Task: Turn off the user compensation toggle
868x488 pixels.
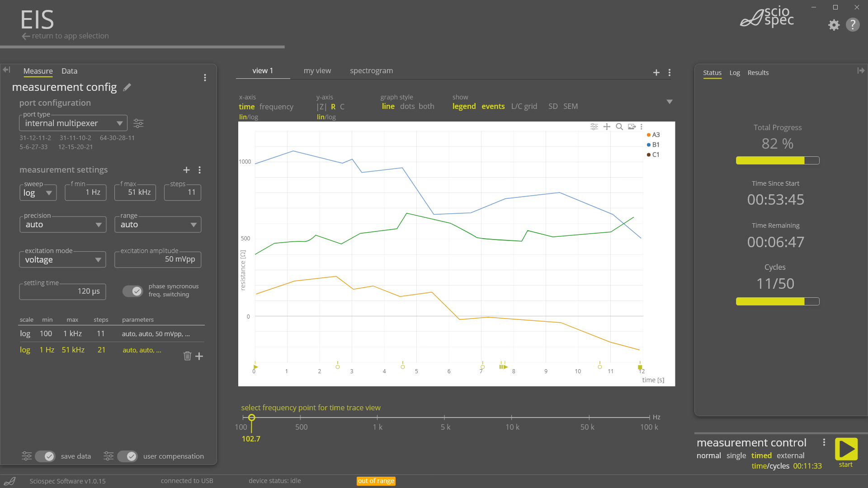Action: (x=127, y=456)
